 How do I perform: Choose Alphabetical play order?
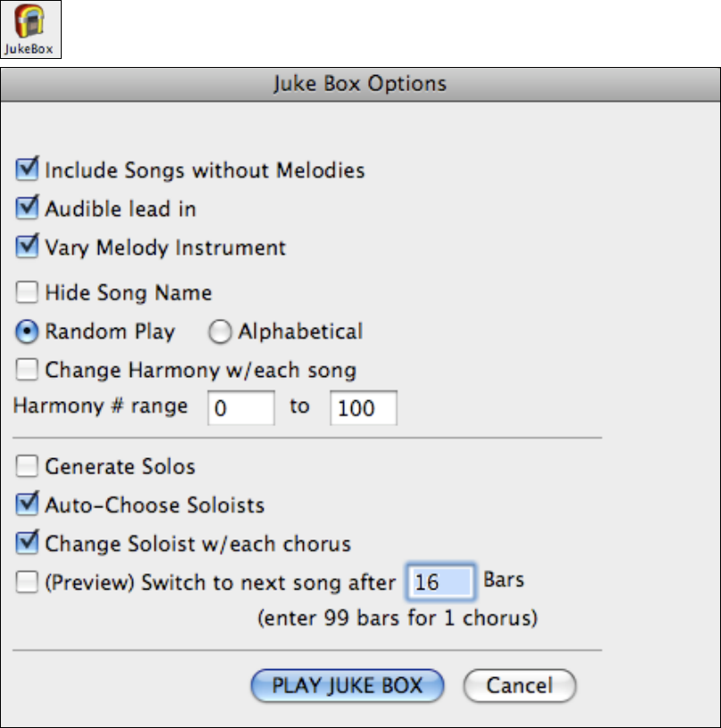point(220,332)
